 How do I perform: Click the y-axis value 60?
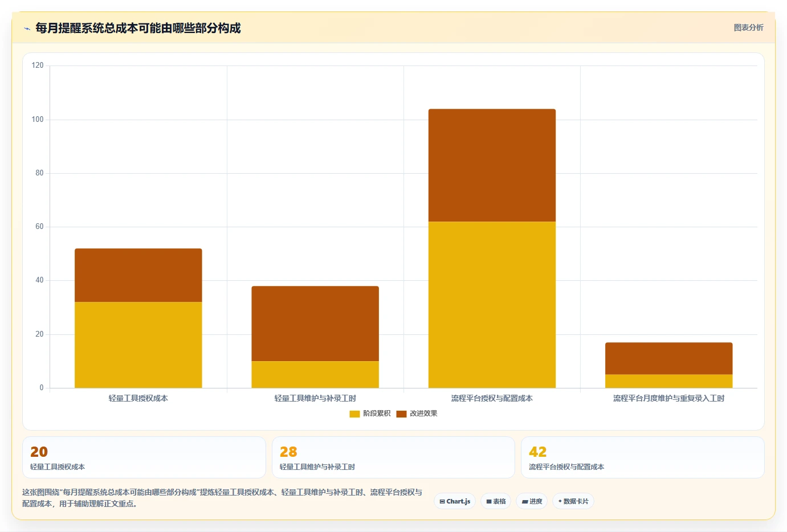click(39, 227)
